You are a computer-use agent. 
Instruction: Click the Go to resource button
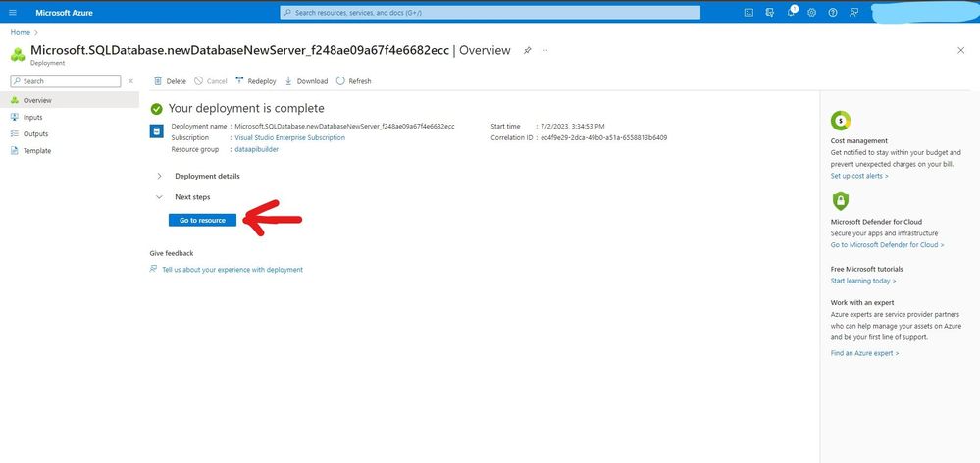click(202, 220)
